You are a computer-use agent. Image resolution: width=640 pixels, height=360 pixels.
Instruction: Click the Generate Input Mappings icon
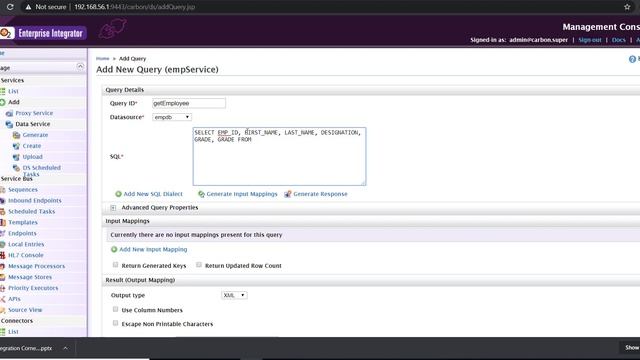[201, 194]
